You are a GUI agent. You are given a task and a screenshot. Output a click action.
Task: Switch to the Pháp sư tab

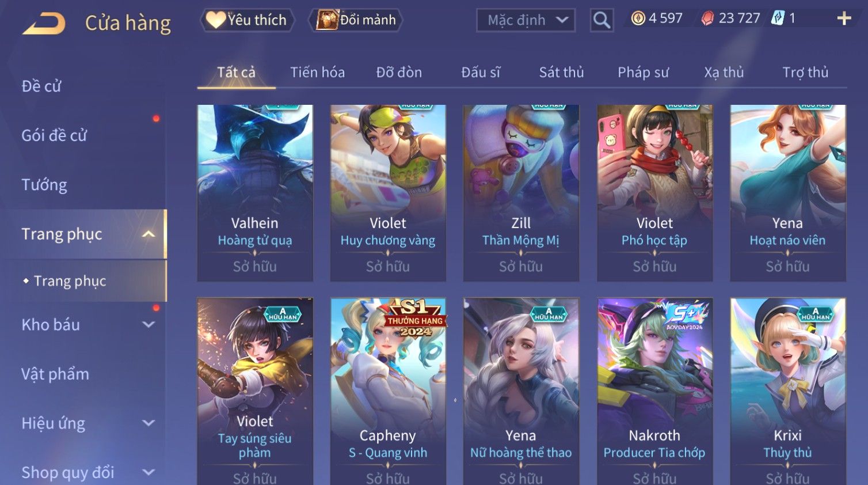coord(643,73)
